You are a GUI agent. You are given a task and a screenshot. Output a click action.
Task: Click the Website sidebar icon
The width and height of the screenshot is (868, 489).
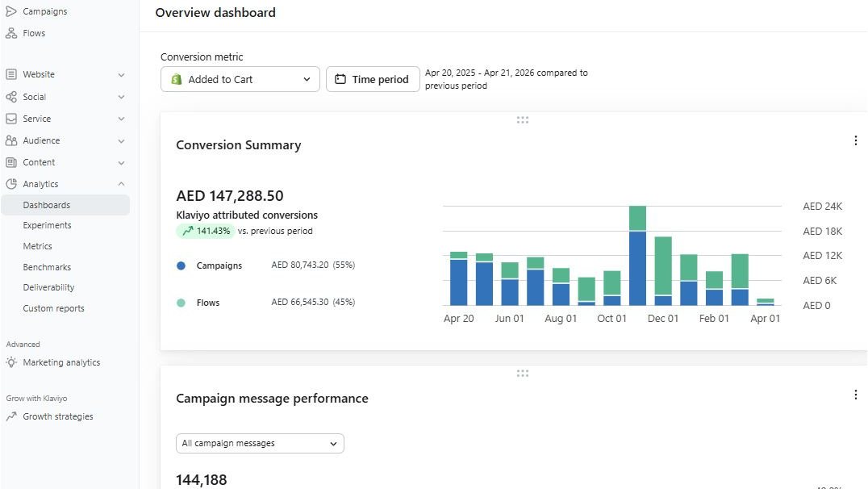click(x=11, y=74)
